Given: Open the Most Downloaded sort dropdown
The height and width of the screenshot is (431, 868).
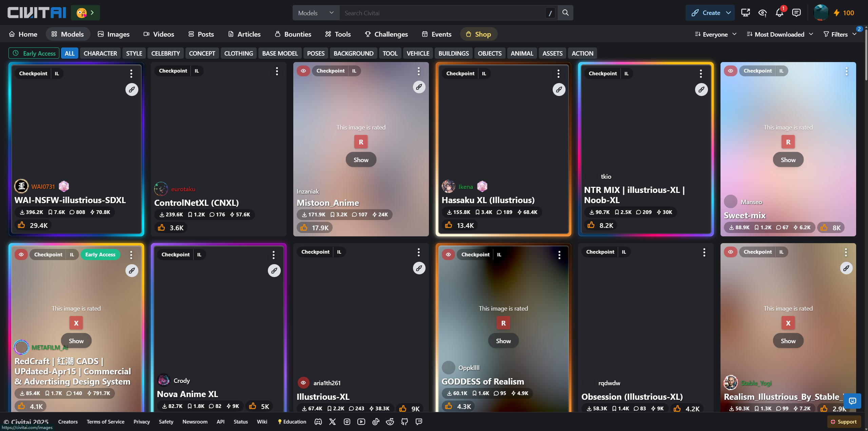Looking at the screenshot, I should click(780, 34).
